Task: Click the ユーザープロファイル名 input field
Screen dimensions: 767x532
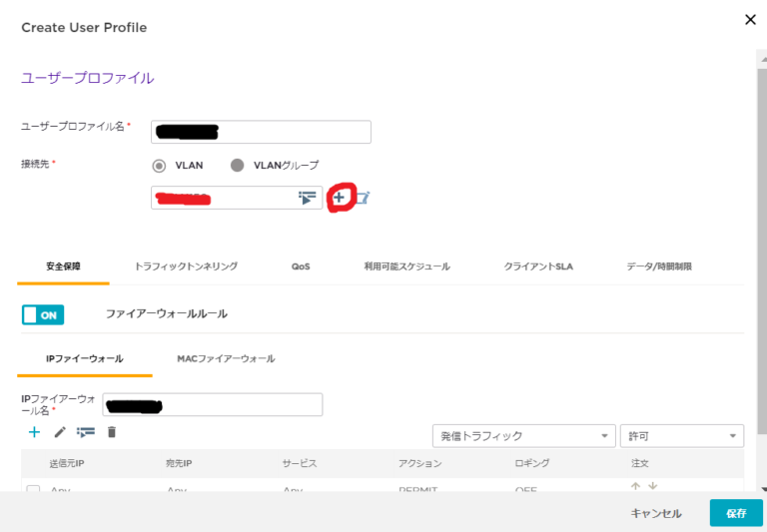Action: [x=262, y=132]
